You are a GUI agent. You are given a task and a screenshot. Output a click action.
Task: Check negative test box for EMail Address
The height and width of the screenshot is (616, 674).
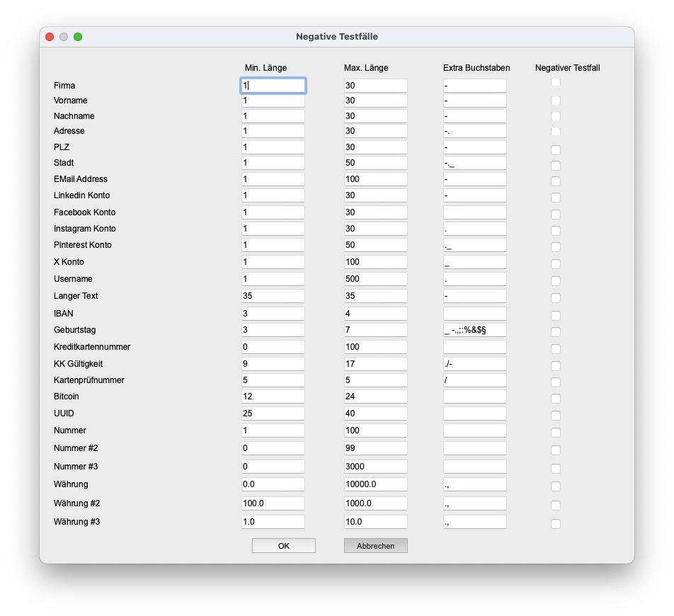click(555, 181)
